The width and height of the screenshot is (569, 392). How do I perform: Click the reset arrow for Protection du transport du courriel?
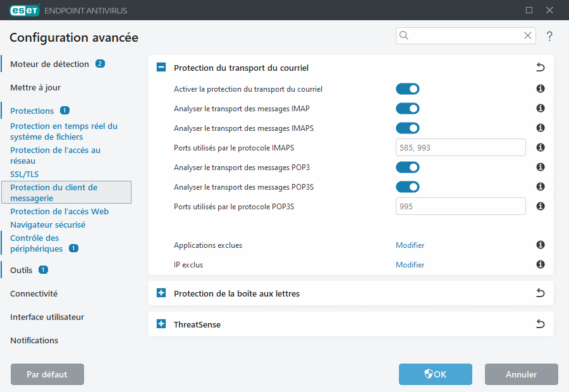pos(540,67)
